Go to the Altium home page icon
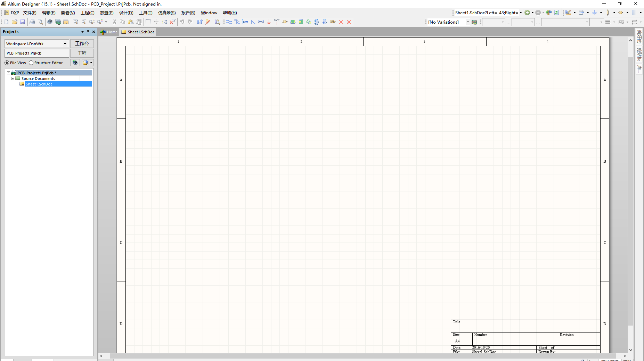Screen dimensions: 644x361 [549, 13]
